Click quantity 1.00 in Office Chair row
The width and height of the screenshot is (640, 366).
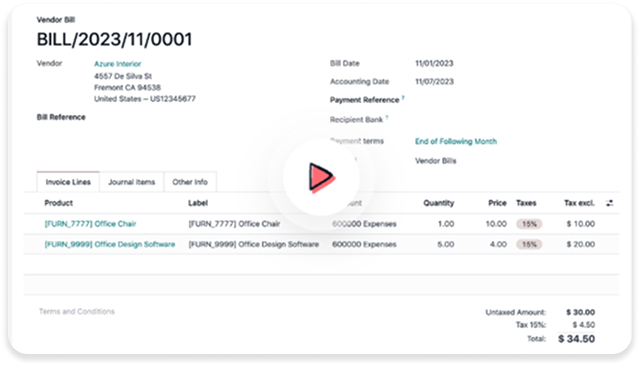[446, 224]
